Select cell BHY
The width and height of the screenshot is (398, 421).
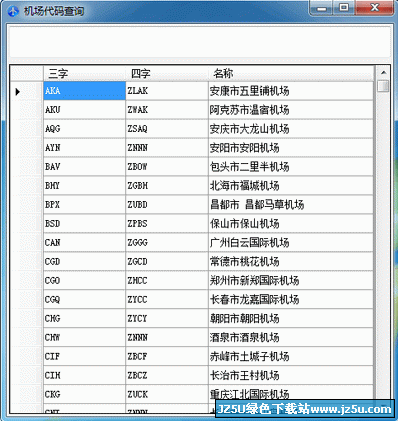85,186
